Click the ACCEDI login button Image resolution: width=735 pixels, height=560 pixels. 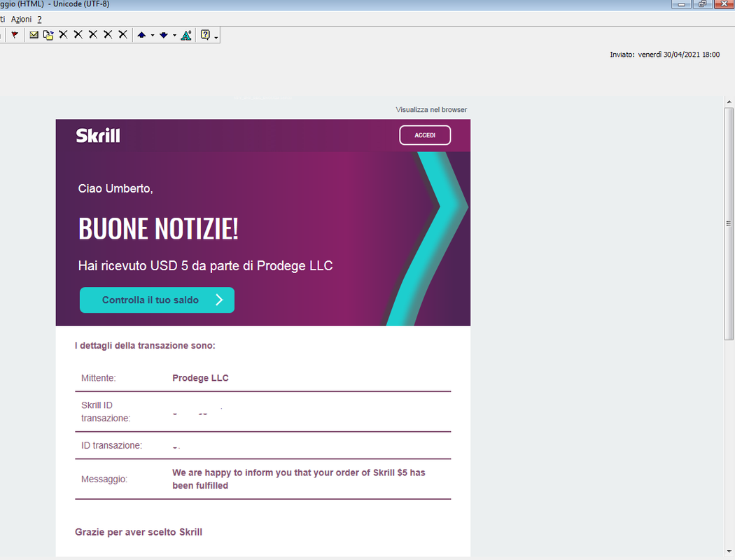coord(425,135)
